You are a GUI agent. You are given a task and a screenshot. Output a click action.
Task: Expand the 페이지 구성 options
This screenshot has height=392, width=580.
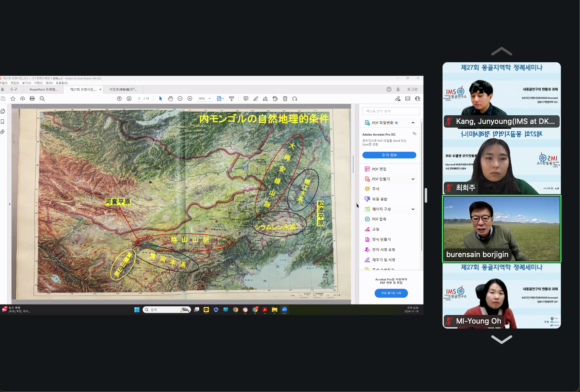coord(413,209)
